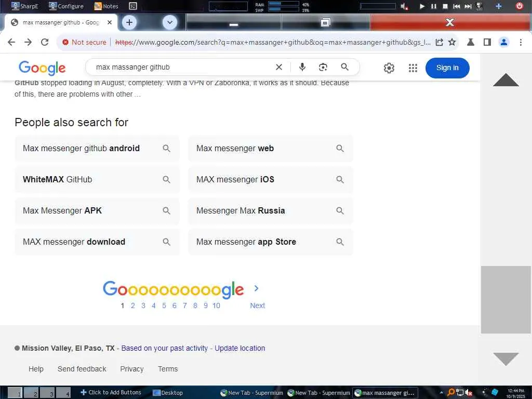The width and height of the screenshot is (532, 399).
Task: Click the red power icon in top bar
Action: (x=519, y=6)
